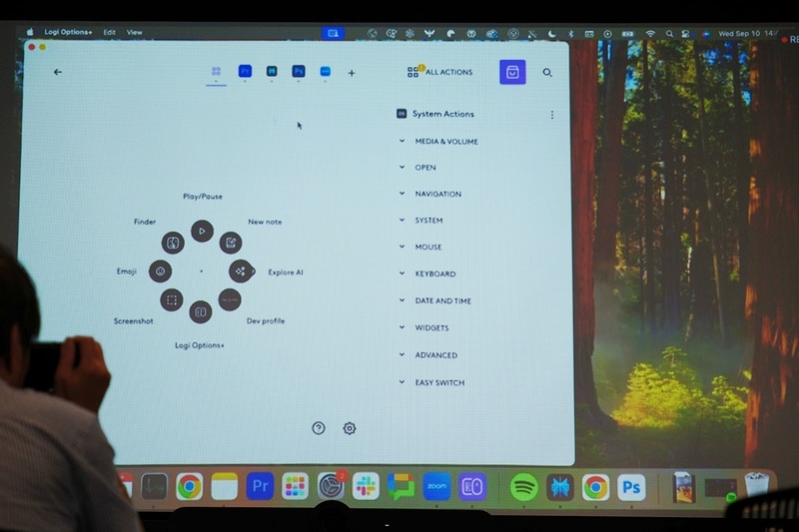Expand the WIDGETS section

(423, 327)
